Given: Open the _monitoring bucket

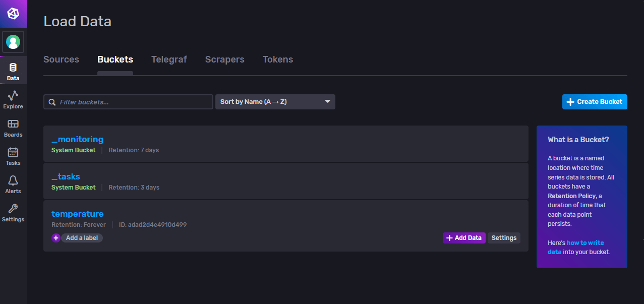Looking at the screenshot, I should [x=77, y=139].
